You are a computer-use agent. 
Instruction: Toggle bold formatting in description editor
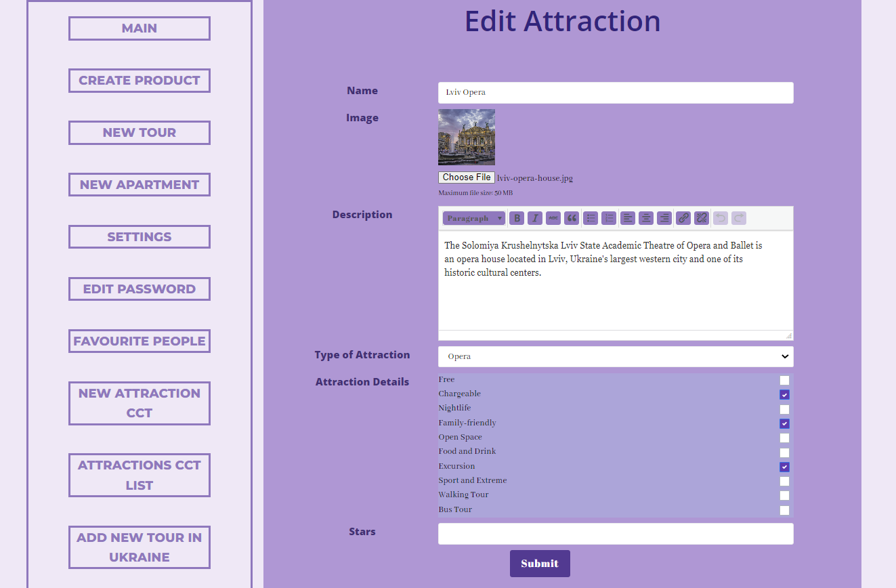click(517, 218)
